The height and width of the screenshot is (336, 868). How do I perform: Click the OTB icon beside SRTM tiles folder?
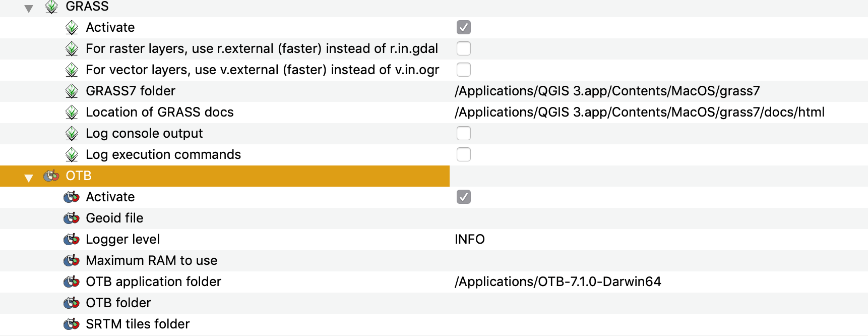click(x=71, y=324)
